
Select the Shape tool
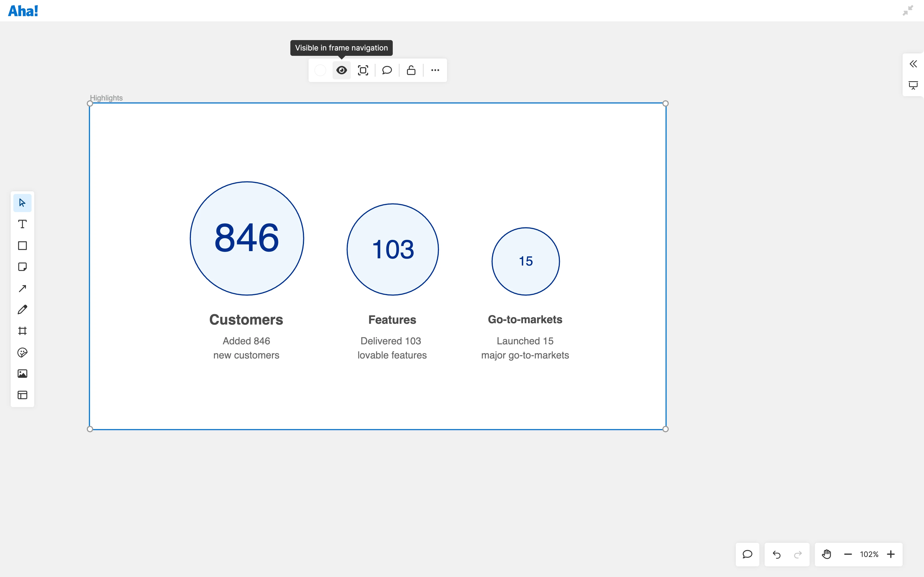point(22,245)
